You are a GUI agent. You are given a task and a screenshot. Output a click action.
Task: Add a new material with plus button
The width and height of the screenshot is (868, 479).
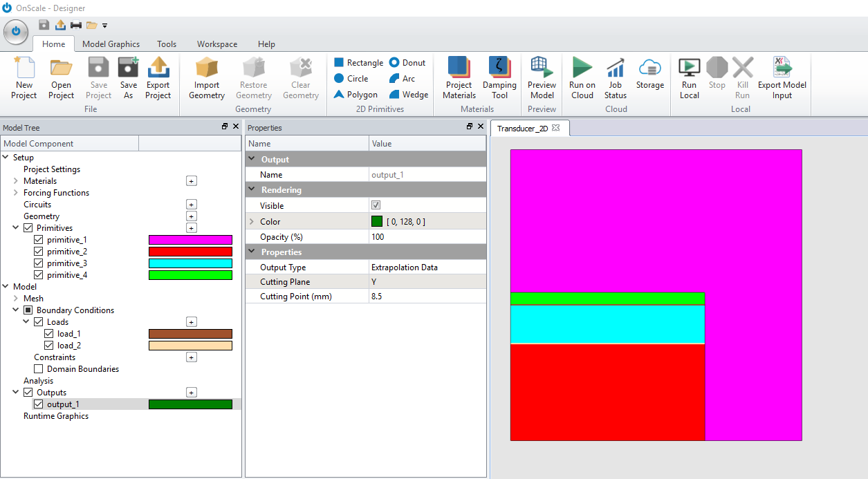tap(192, 181)
